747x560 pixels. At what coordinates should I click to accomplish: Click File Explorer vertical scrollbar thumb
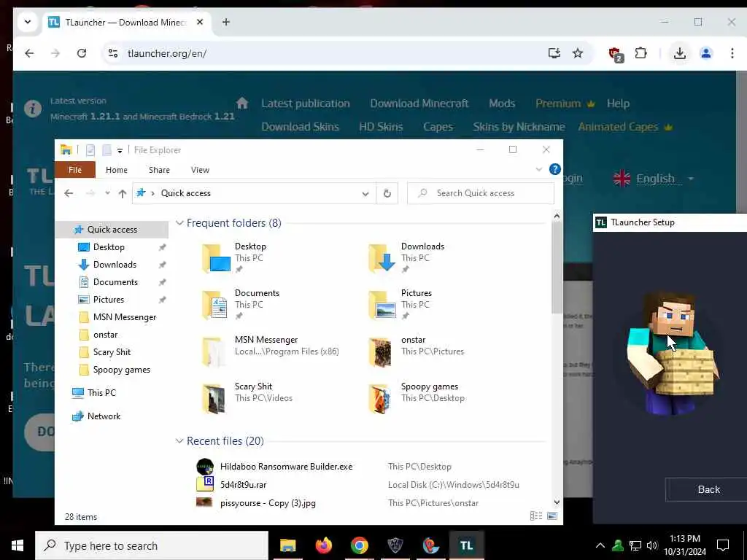coord(557,268)
